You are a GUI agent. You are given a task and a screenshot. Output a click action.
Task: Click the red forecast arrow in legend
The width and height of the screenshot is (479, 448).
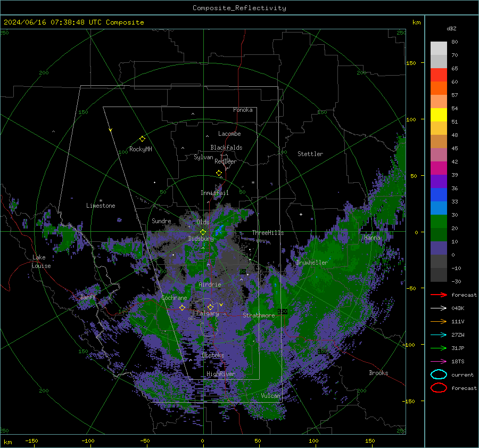(439, 295)
